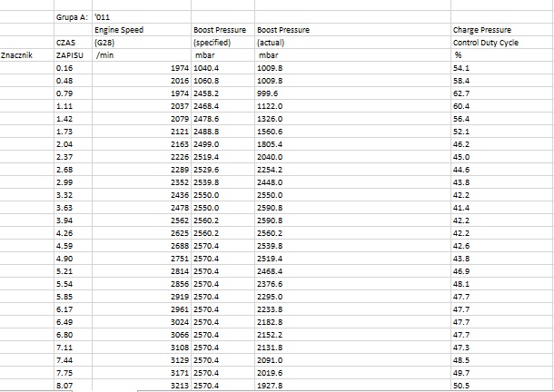Click the specified boost cell 2499.0

point(208,144)
